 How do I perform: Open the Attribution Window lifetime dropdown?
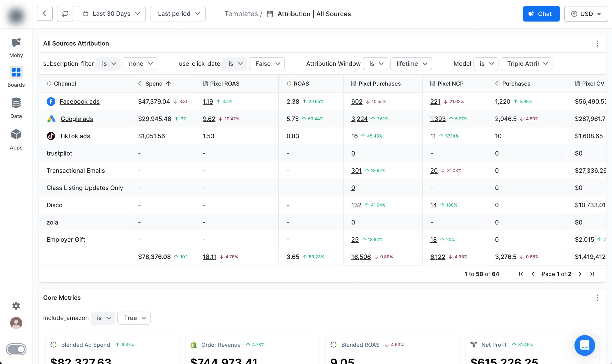tap(411, 64)
